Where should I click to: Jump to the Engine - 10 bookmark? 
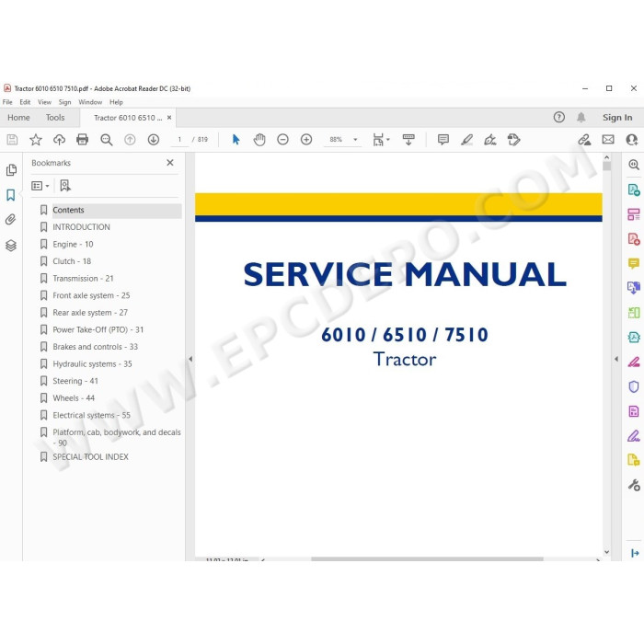[x=73, y=245]
